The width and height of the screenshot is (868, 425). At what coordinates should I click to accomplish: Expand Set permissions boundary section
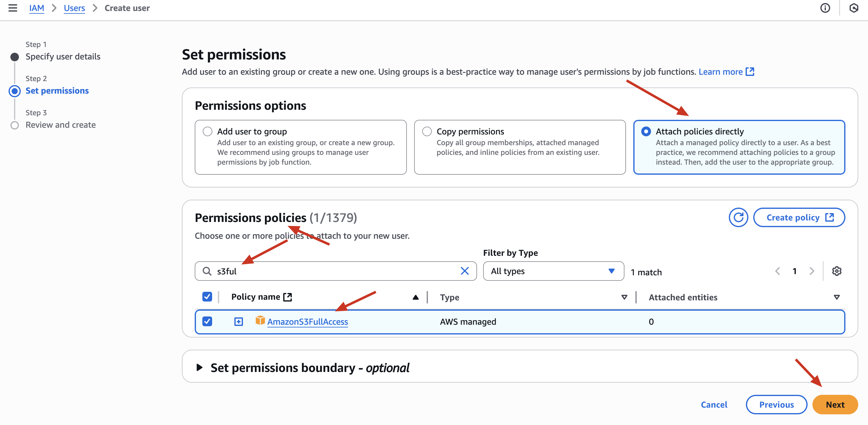pyautogui.click(x=200, y=367)
